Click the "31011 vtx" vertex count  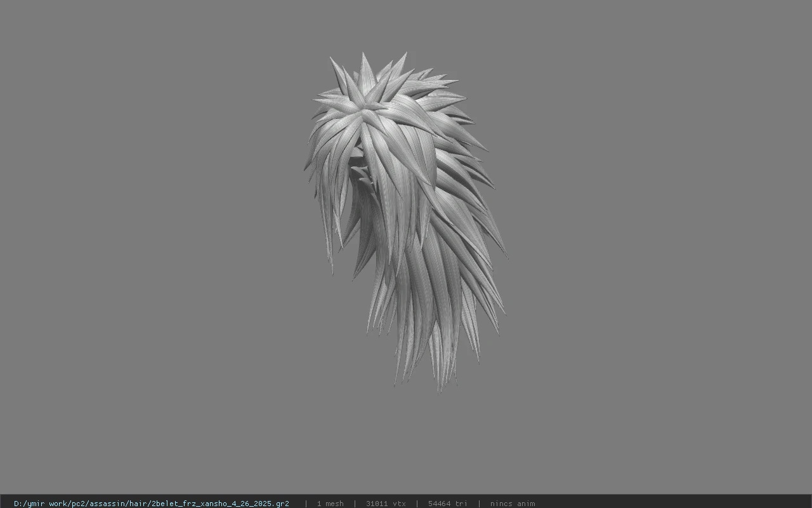pos(386,504)
